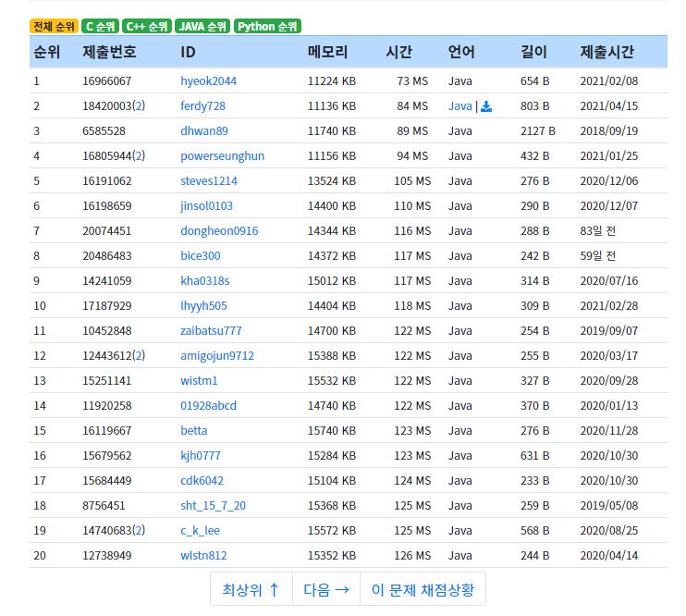Open cdk6042 user profile
Image resolution: width=686 pixels, height=616 pixels.
[x=202, y=481]
